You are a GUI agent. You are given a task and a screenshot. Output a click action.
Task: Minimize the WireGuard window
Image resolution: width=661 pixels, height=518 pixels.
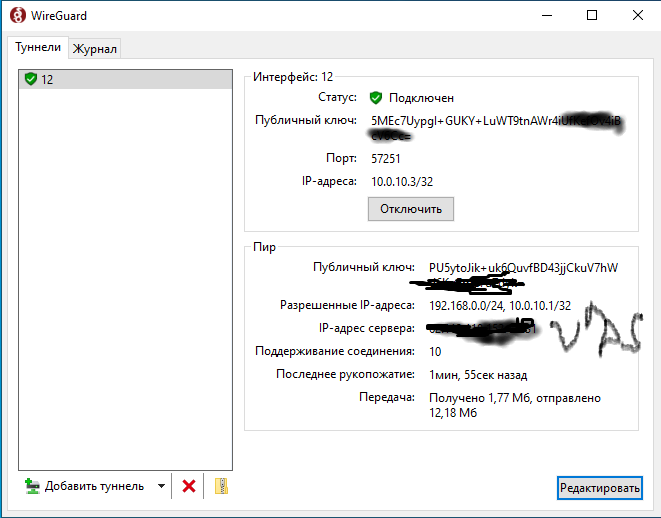pos(547,16)
